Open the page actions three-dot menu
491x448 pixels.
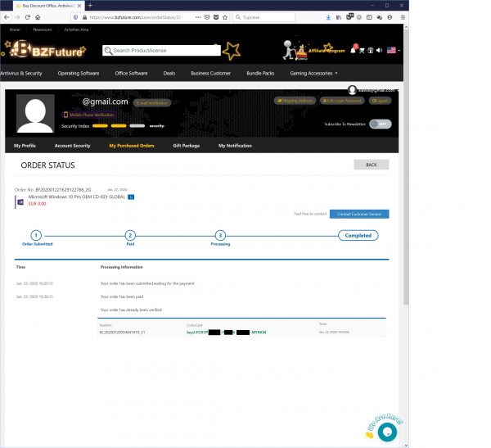point(198,17)
